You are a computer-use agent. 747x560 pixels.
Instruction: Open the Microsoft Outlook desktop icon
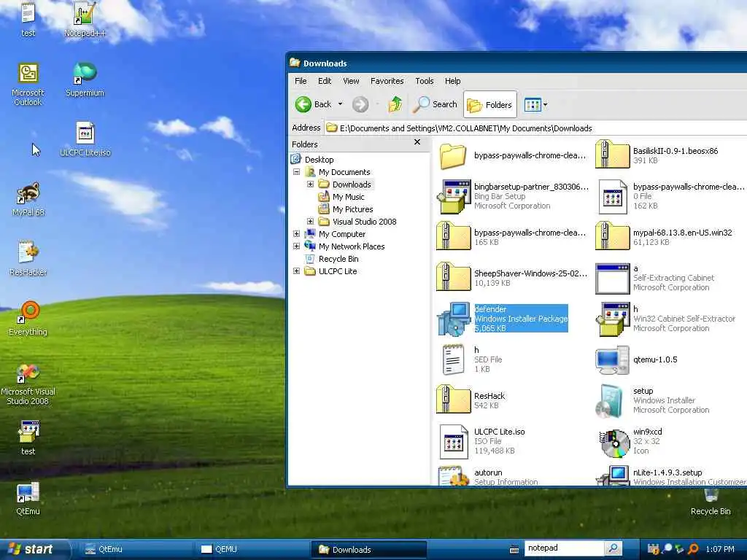pyautogui.click(x=28, y=84)
